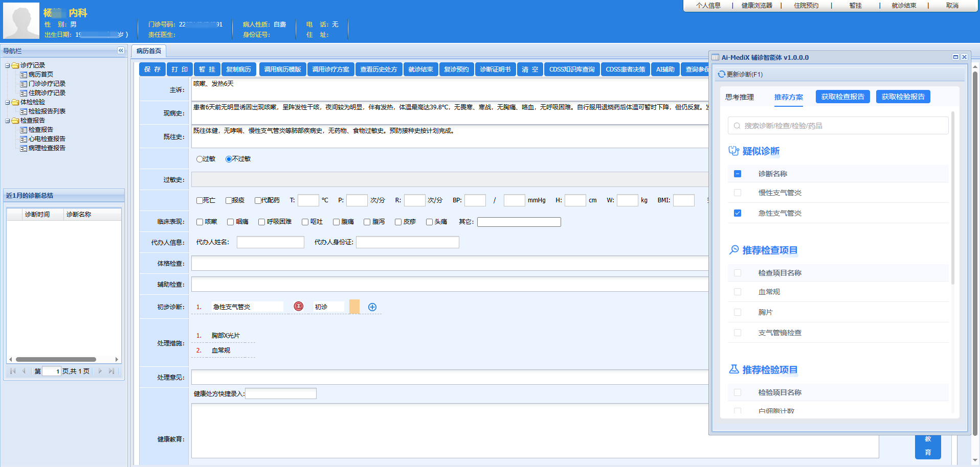Maximize the Ai-MediX assistant panel
The image size is (980, 467).
(955, 57)
